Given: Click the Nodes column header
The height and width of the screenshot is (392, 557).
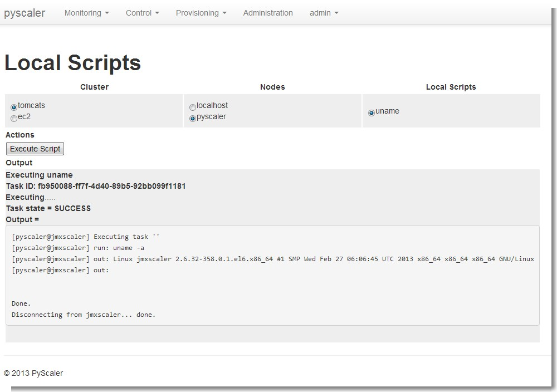Looking at the screenshot, I should pos(272,87).
